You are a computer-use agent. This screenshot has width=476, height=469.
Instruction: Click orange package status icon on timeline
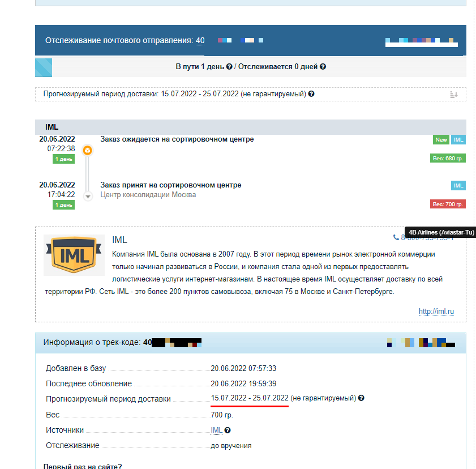[x=87, y=150]
